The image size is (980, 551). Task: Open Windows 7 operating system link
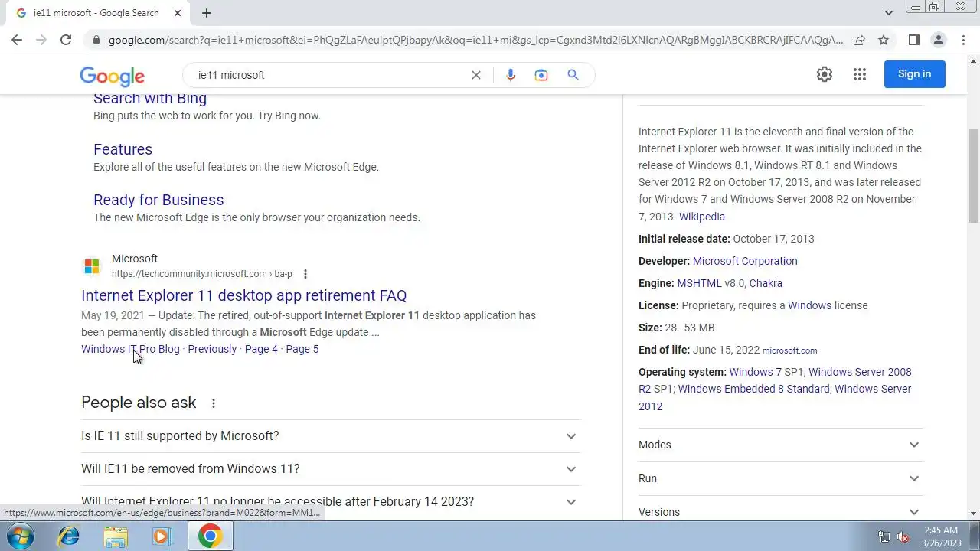(x=757, y=372)
